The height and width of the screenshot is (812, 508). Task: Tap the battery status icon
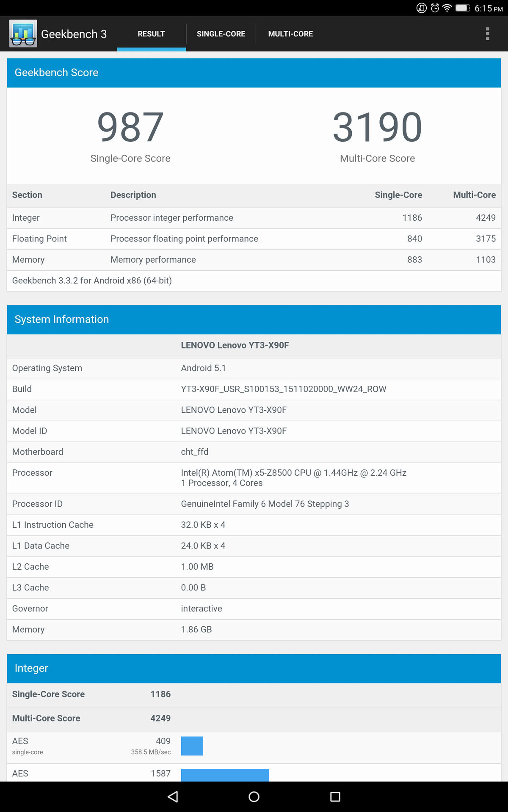point(463,8)
